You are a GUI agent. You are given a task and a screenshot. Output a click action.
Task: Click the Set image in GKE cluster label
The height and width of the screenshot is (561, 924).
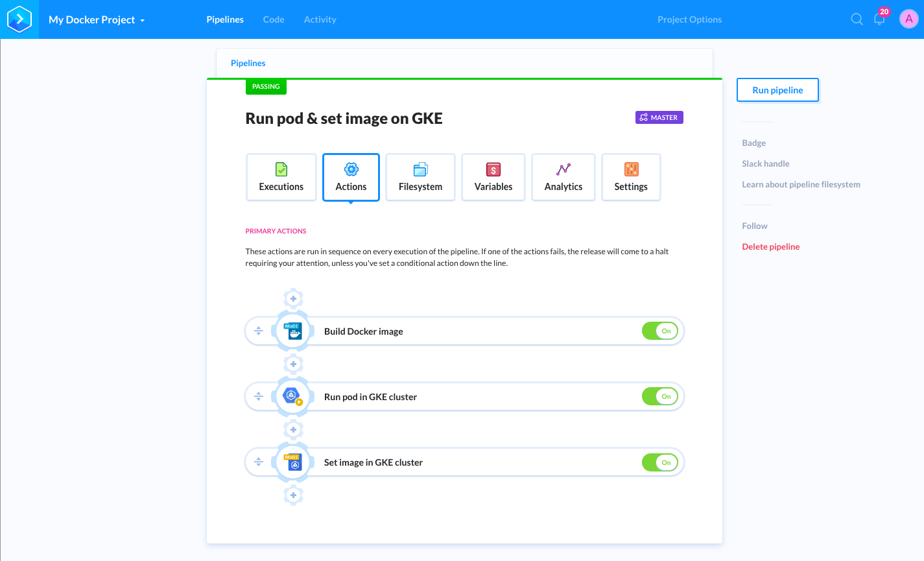point(373,462)
